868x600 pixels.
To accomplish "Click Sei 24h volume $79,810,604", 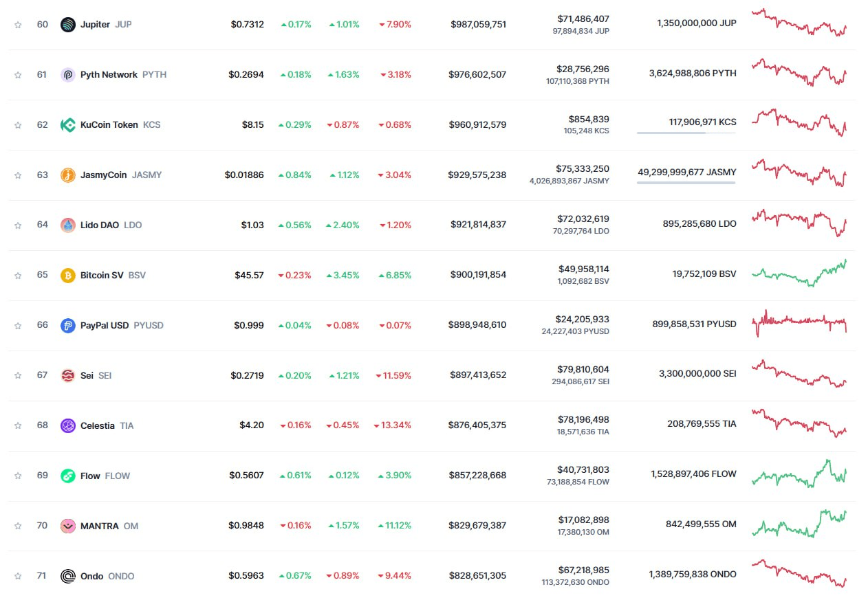I will [x=583, y=370].
